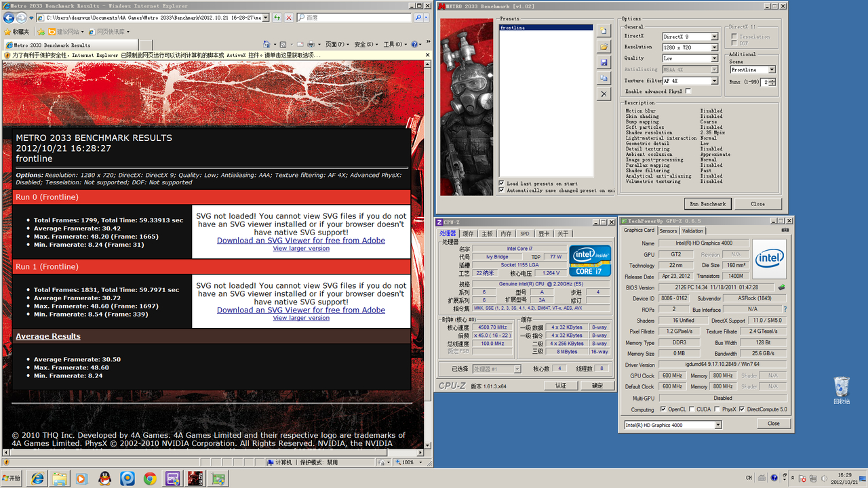Enable advanced PhysX checkbox
This screenshot has height=488, width=868.
[x=688, y=91]
